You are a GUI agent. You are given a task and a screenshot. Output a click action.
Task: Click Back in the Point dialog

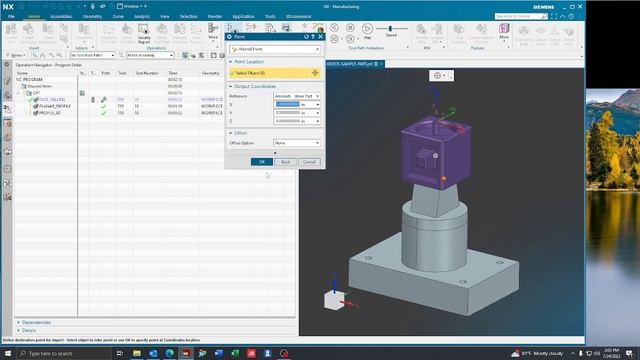(285, 162)
